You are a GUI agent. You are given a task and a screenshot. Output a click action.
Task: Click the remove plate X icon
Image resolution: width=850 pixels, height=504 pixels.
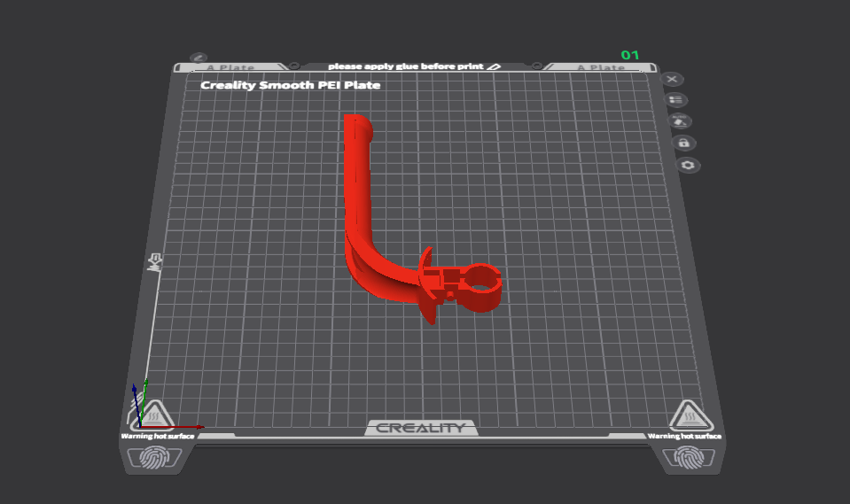(x=672, y=80)
